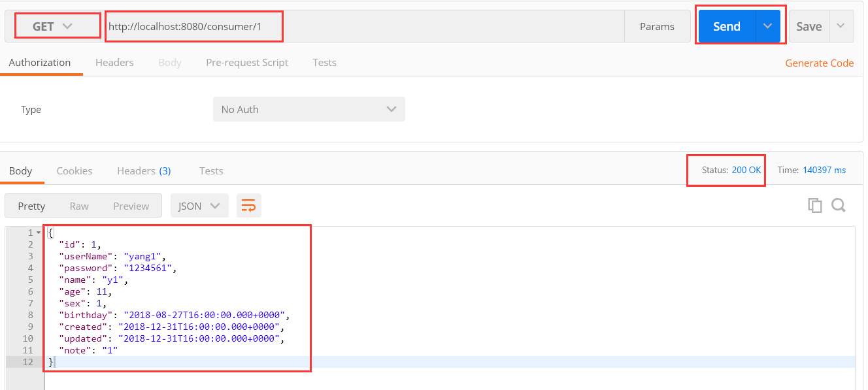The height and width of the screenshot is (390, 868).
Task: Save the request
Action: point(809,27)
